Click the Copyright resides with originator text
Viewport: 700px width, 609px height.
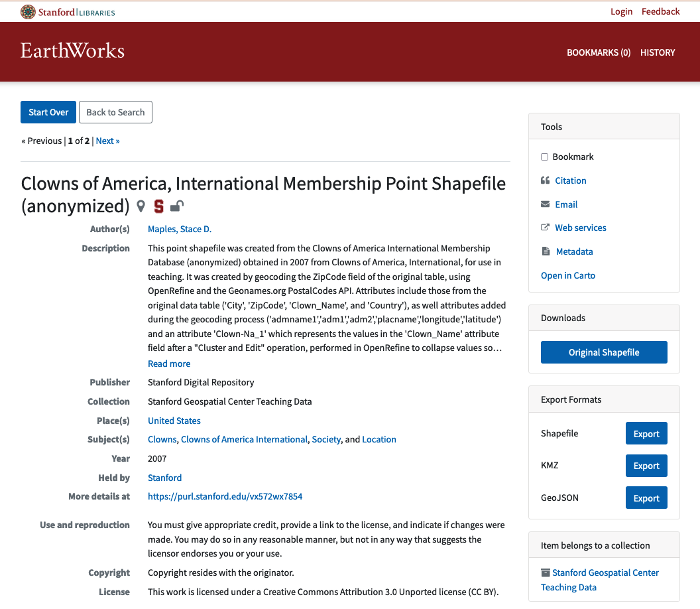point(221,573)
